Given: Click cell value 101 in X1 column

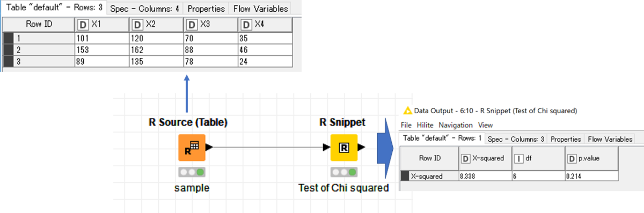Looking at the screenshot, I should (102, 38).
